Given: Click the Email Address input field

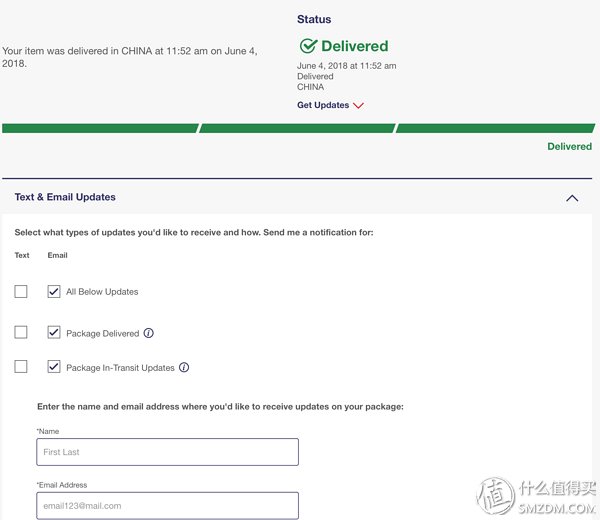Looking at the screenshot, I should pyautogui.click(x=168, y=505).
